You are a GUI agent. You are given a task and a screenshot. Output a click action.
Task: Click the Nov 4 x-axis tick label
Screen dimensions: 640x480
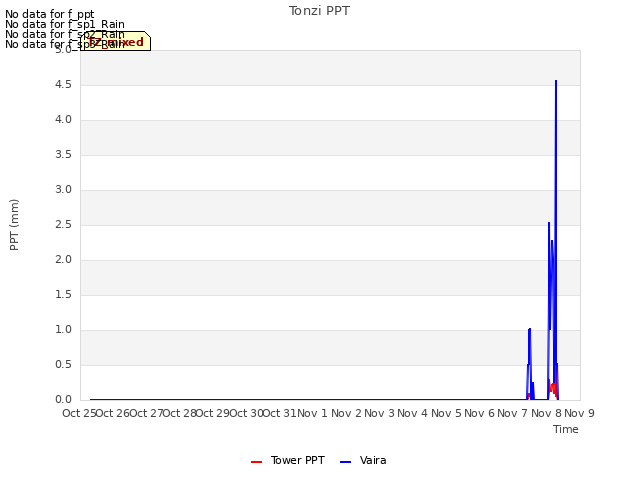[413, 413]
